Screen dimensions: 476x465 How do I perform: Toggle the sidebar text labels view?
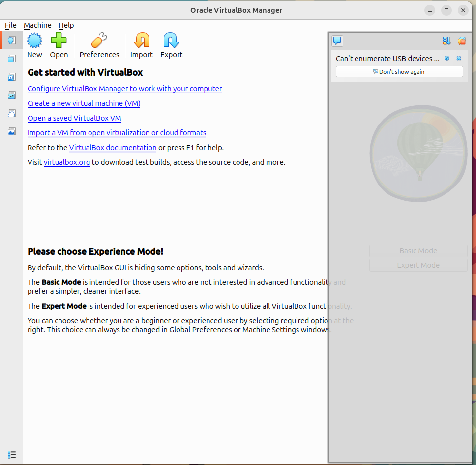[11, 454]
